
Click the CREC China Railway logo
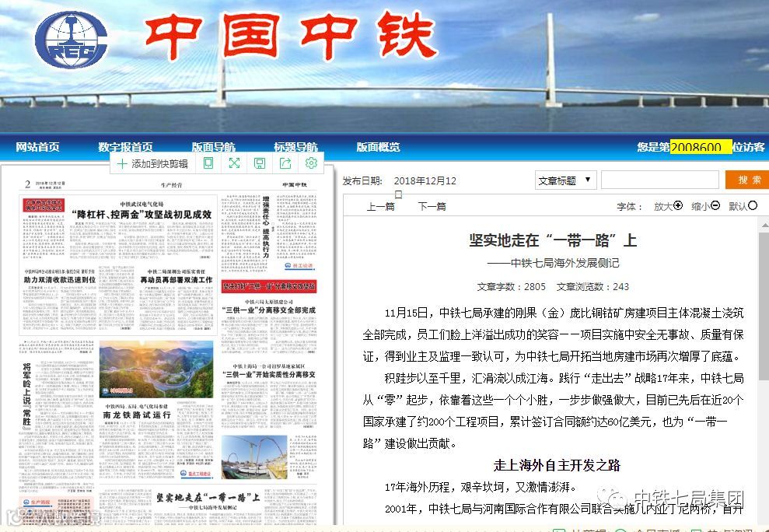[71, 40]
